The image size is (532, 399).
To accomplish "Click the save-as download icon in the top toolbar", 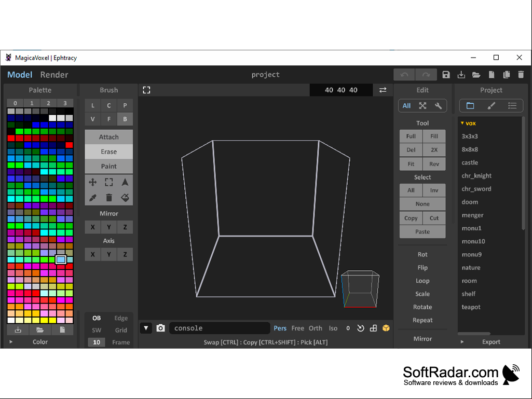I will 461,75.
